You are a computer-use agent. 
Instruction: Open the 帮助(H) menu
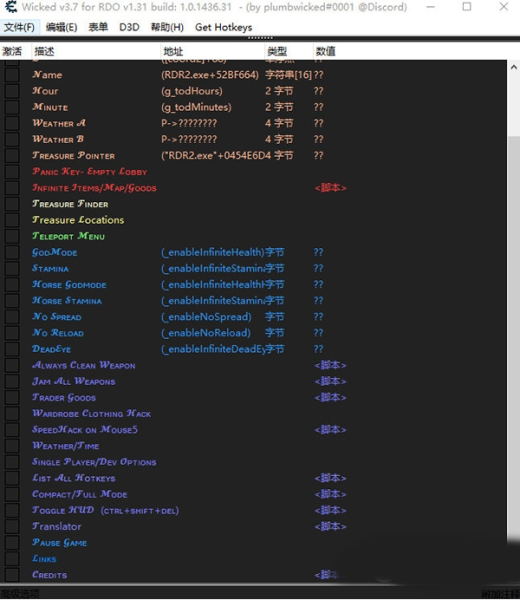click(167, 28)
